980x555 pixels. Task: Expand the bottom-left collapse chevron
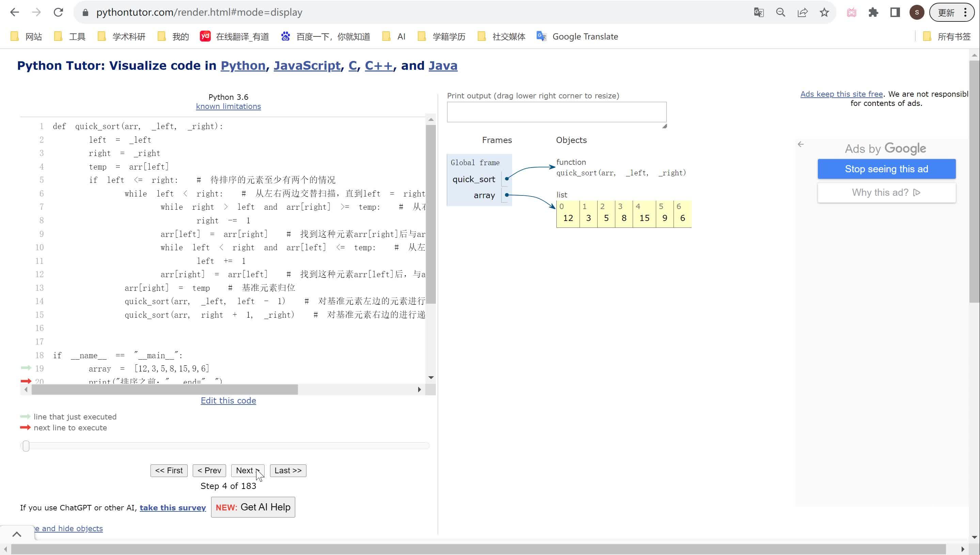[x=17, y=534]
